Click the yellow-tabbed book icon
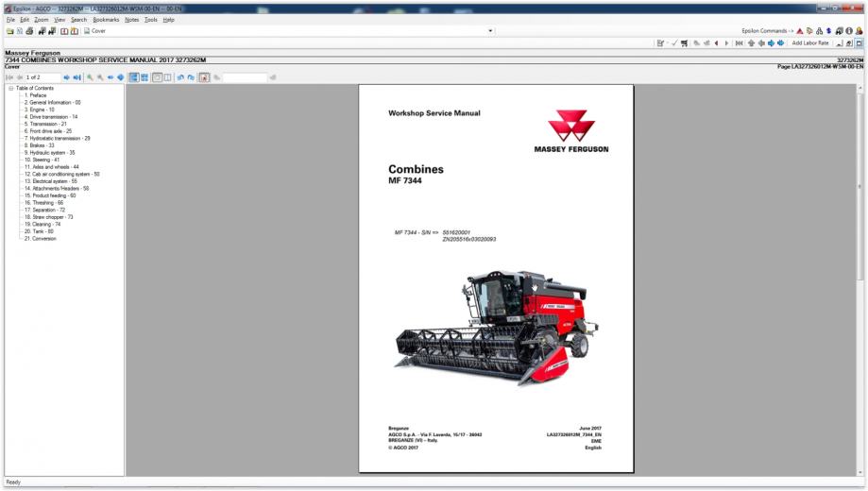The height and width of the screenshot is (491, 868). [75, 31]
